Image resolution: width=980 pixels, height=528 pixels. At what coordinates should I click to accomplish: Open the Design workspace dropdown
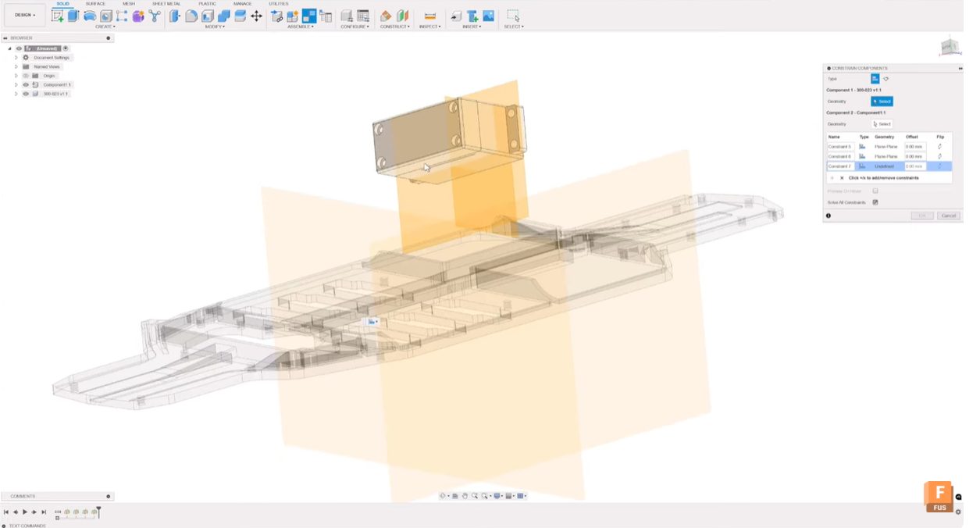[x=25, y=15]
